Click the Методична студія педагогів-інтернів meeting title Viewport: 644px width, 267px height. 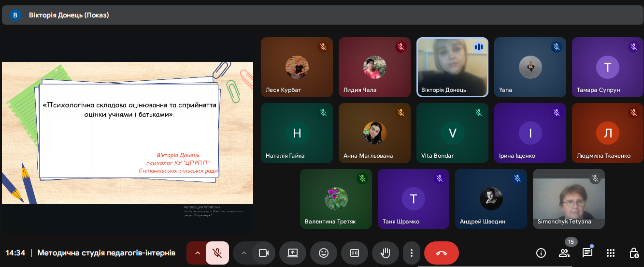(x=106, y=253)
